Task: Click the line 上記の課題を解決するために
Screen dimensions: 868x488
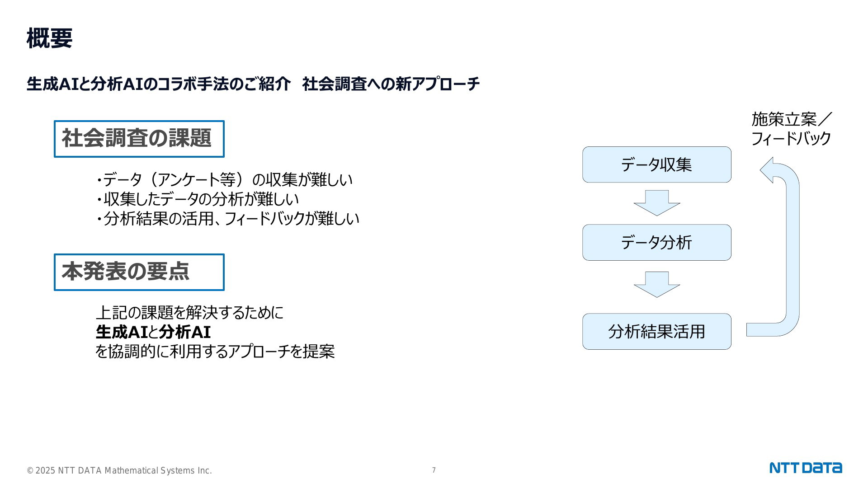Action: click(x=189, y=313)
